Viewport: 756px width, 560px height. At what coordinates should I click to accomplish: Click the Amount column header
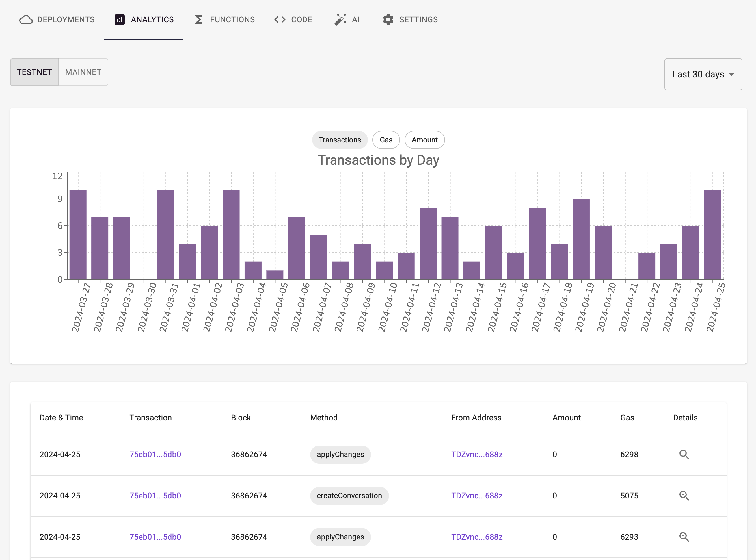point(566,418)
